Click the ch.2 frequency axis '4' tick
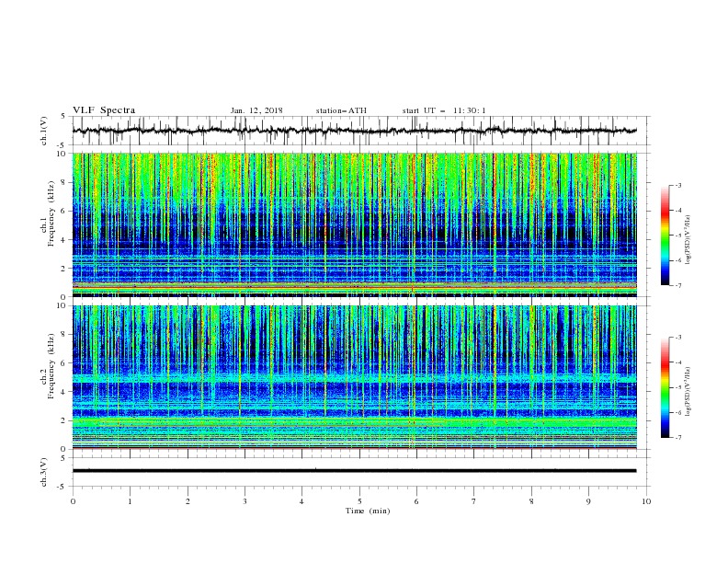The height and width of the screenshot is (563, 728). (x=63, y=392)
